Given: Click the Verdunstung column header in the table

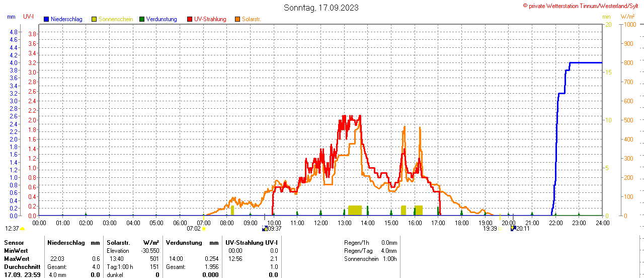Looking at the screenshot, I should (x=184, y=243).
